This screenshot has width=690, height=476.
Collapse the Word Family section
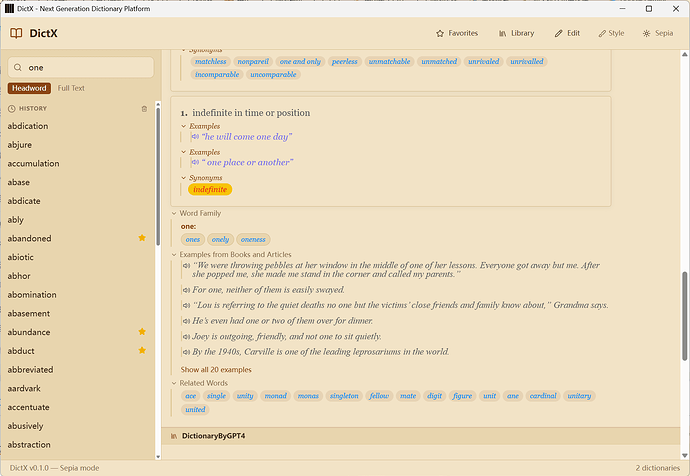[174, 213]
